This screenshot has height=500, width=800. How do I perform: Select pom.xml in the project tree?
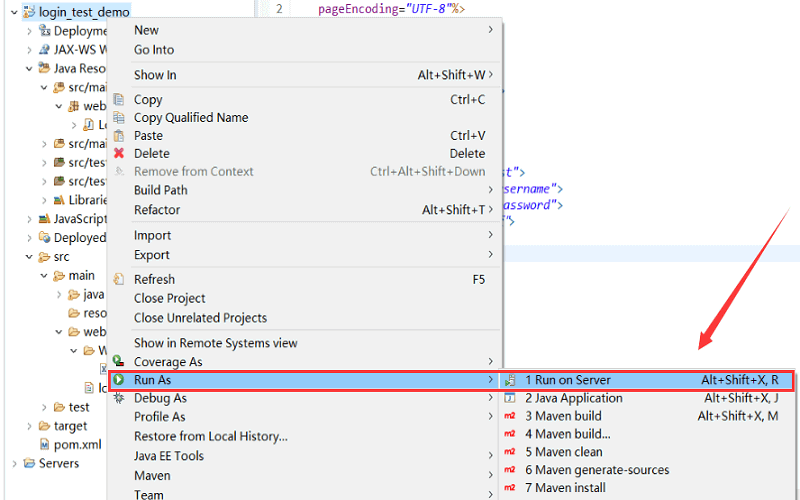[78, 444]
